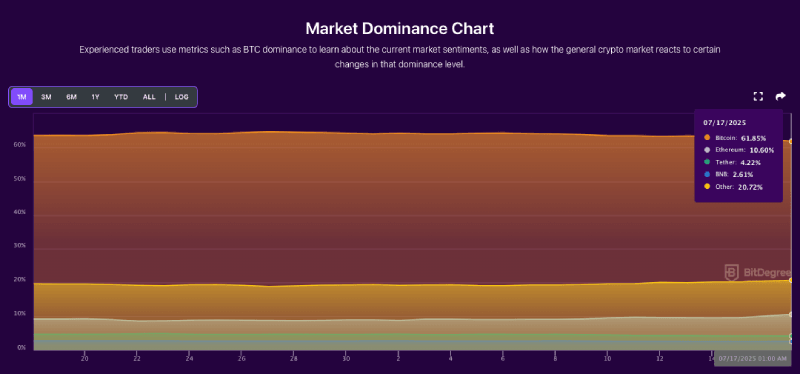This screenshot has height=374, width=800.
Task: Click x-axis date label 10
Action: [x=607, y=358]
